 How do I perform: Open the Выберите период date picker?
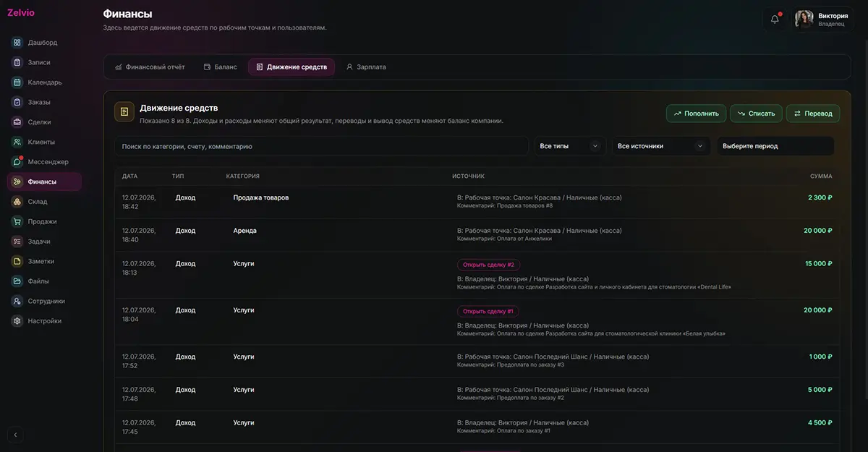[x=775, y=146]
